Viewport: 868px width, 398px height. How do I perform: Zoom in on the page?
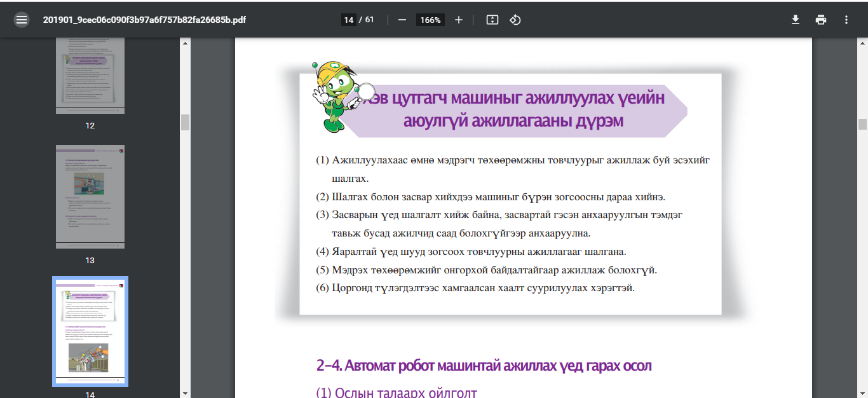click(459, 20)
